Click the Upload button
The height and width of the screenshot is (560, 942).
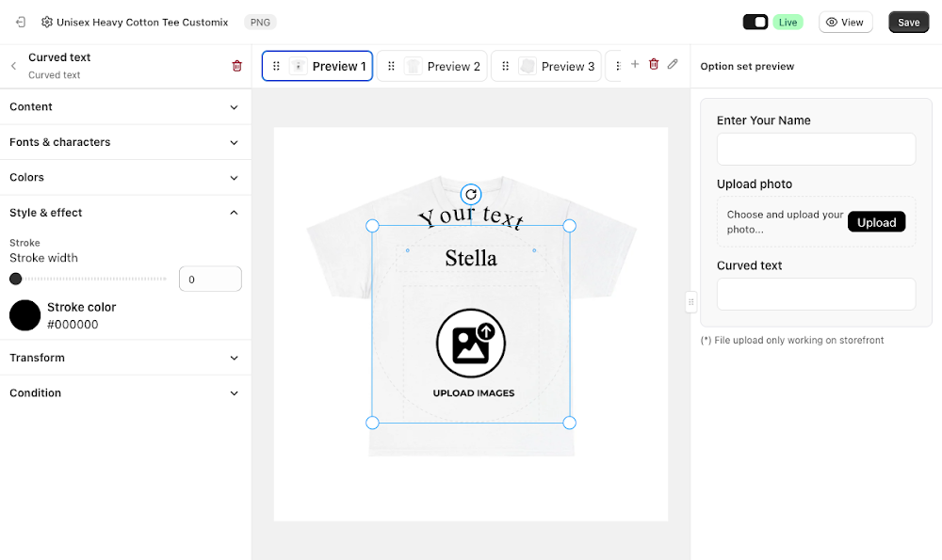pos(876,222)
